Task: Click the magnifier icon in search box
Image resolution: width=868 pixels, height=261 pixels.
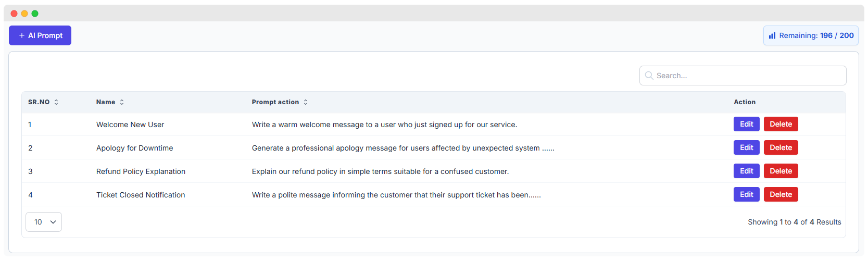Action: (x=649, y=76)
